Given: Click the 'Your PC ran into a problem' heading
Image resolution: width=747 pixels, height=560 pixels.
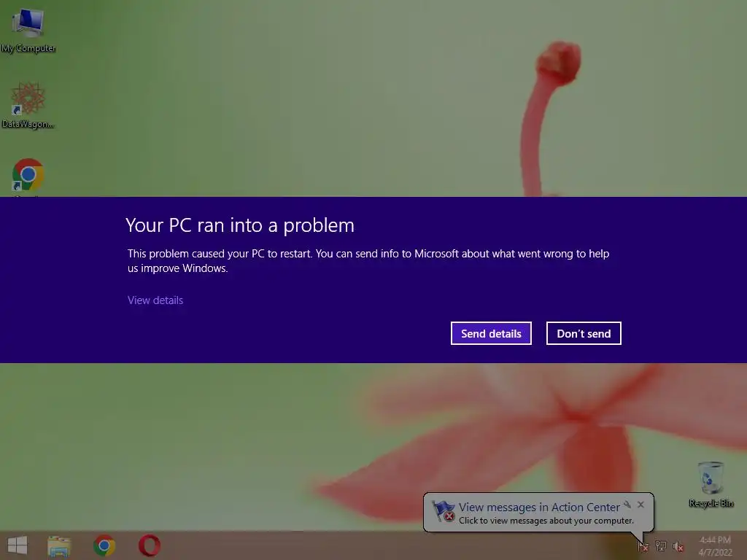Looking at the screenshot, I should [x=240, y=226].
